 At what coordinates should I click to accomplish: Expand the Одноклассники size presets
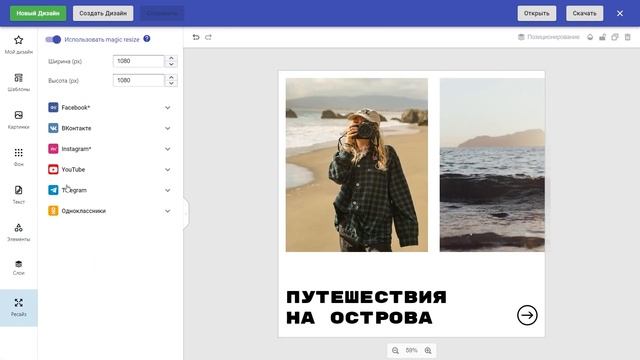coord(167,211)
